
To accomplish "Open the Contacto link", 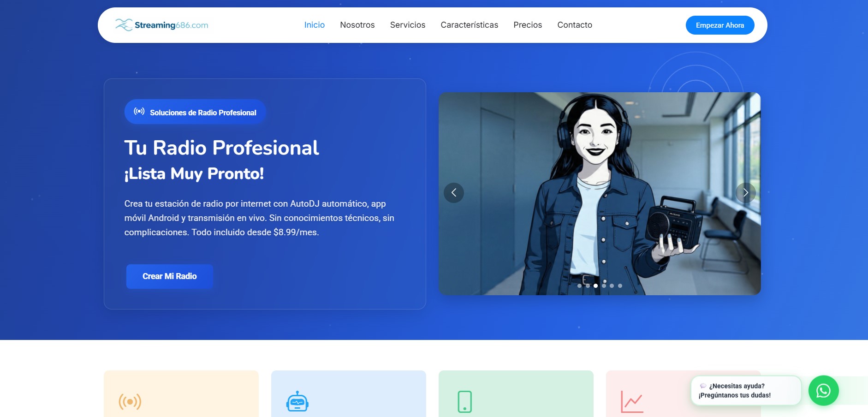I will (574, 25).
